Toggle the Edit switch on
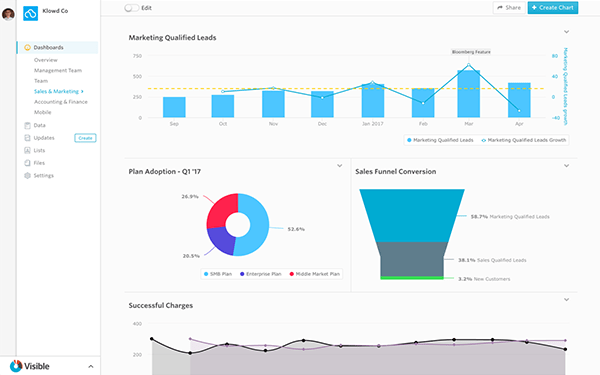The height and width of the screenshot is (375, 600). point(131,8)
